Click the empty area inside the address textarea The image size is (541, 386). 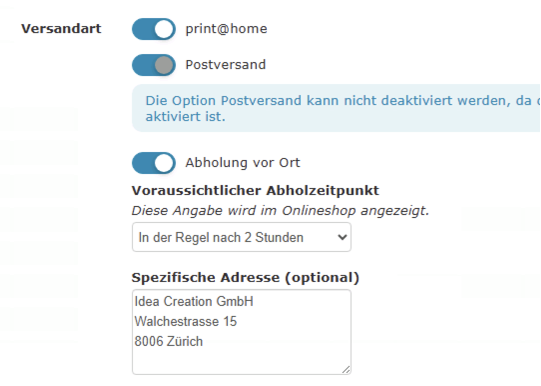pos(242,360)
